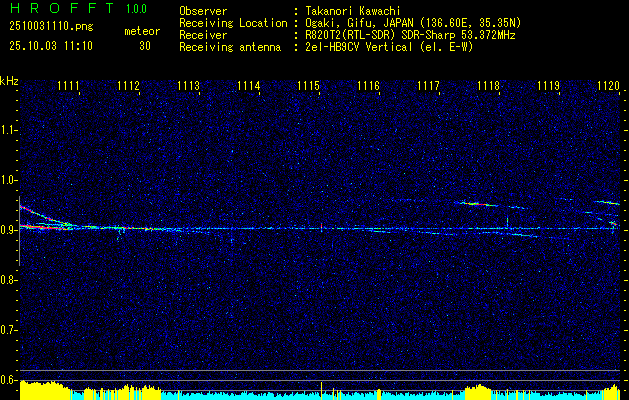The width and height of the screenshot is (629, 400).
Task: Click the red descending echo trace at left edge
Action: [44, 216]
